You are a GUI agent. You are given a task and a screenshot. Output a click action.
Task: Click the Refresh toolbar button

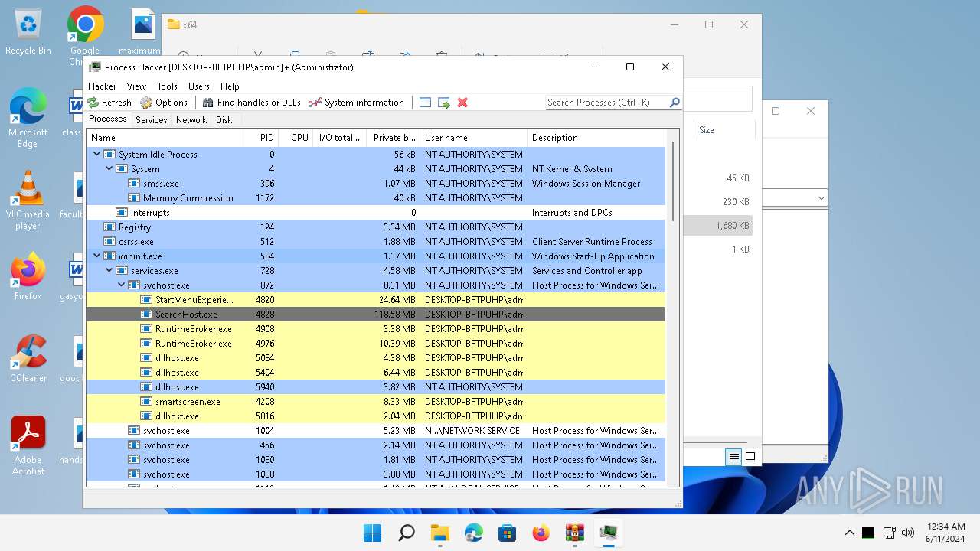pos(109,103)
